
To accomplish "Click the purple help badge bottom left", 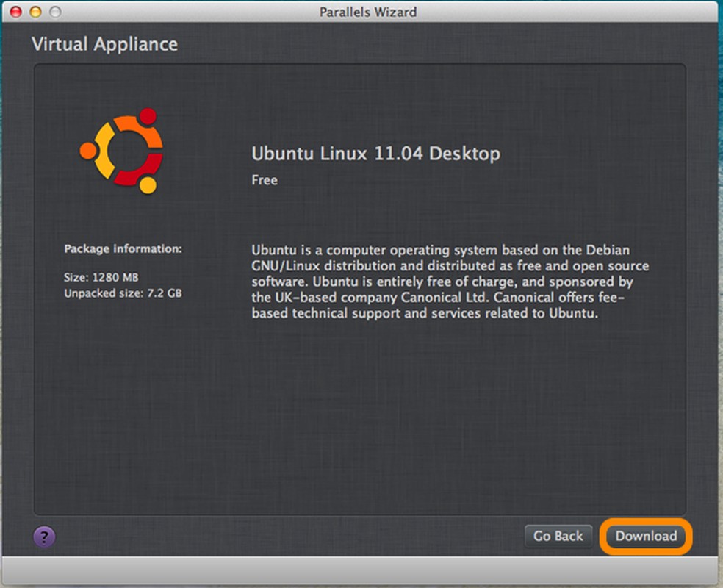I will [44, 537].
